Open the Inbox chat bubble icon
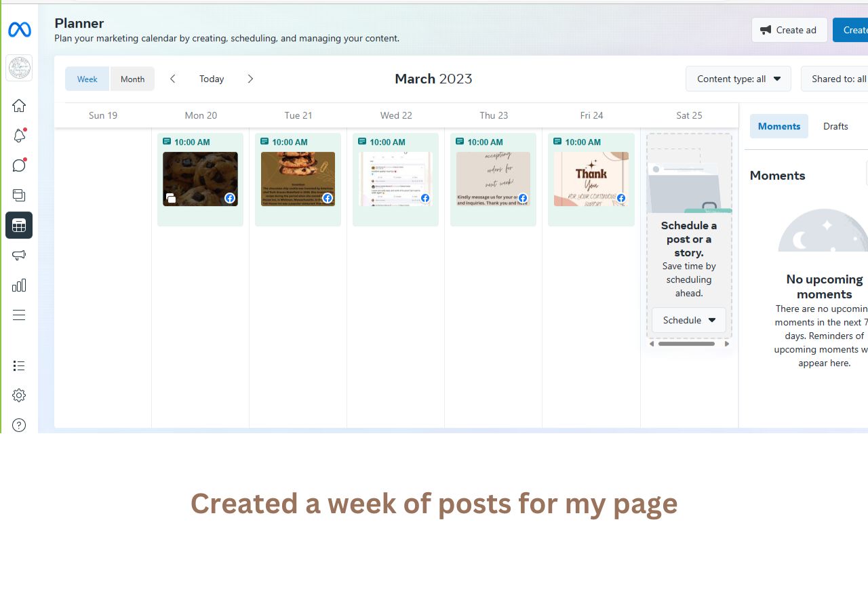 (x=19, y=165)
